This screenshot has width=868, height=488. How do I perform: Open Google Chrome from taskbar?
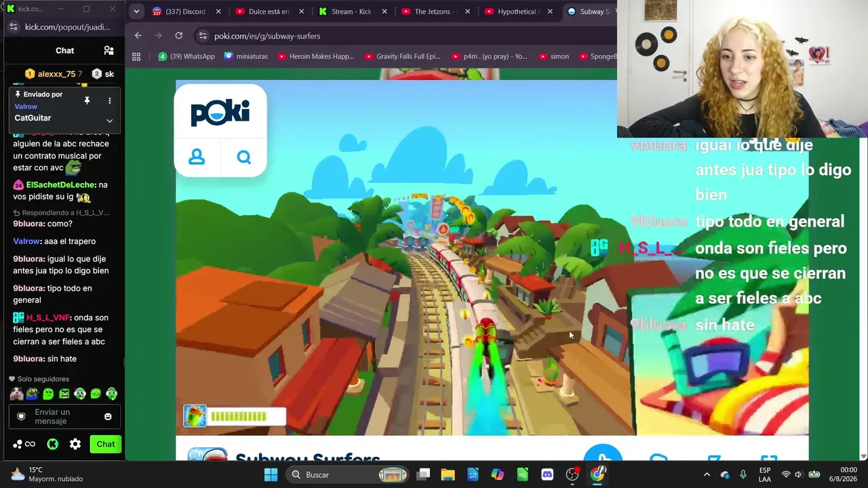pos(597,474)
